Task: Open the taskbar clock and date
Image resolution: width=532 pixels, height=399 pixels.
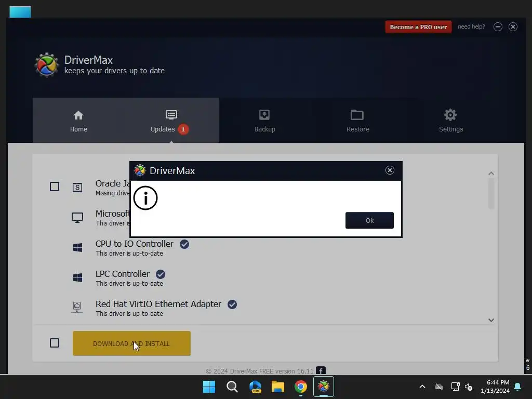Action: click(x=495, y=387)
